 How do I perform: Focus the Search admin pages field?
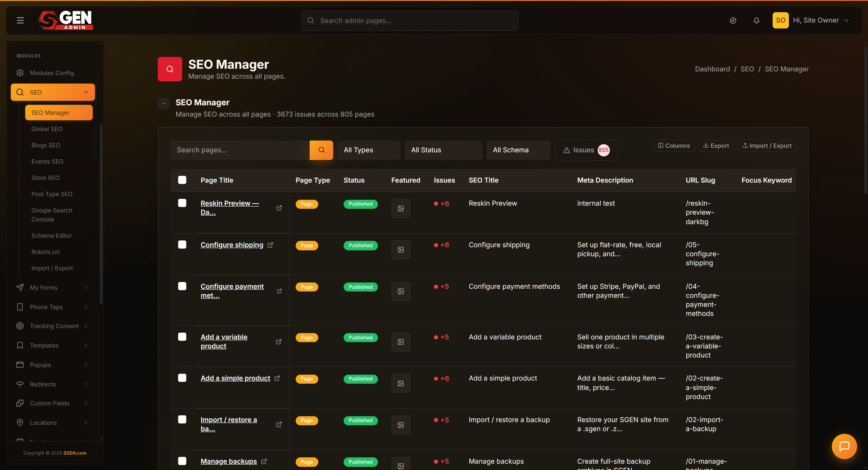coord(410,21)
